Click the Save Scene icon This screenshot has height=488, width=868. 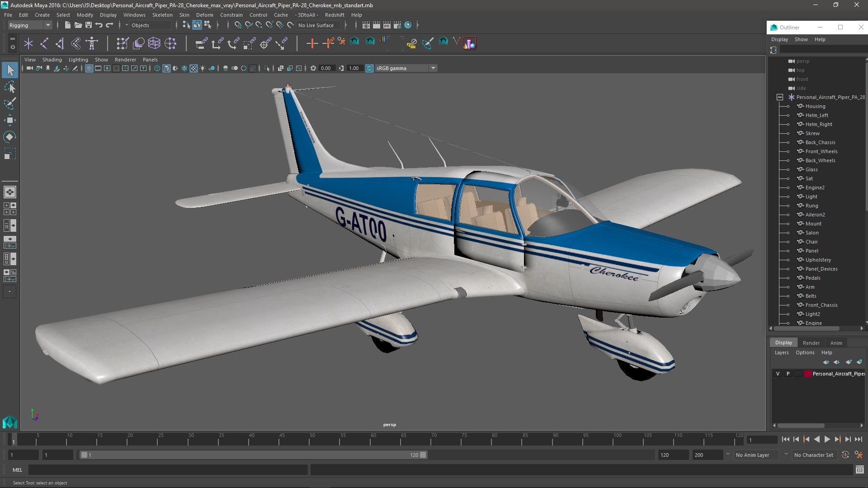click(x=89, y=25)
